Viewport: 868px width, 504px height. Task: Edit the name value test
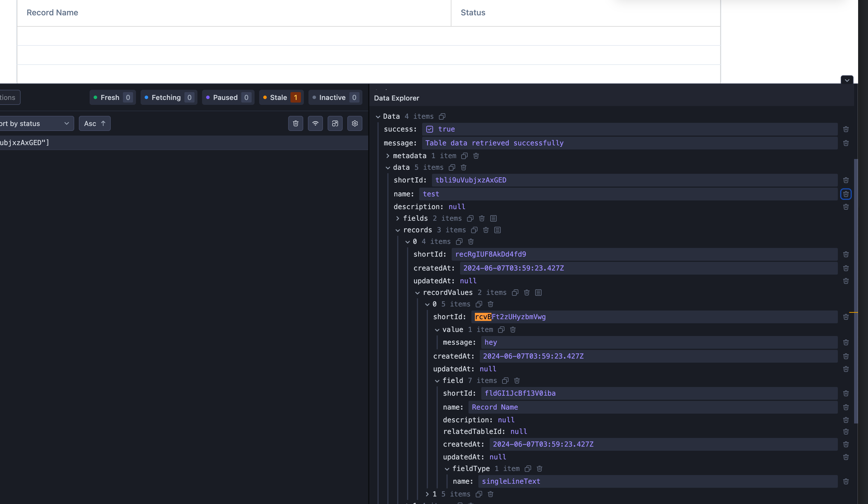628,194
